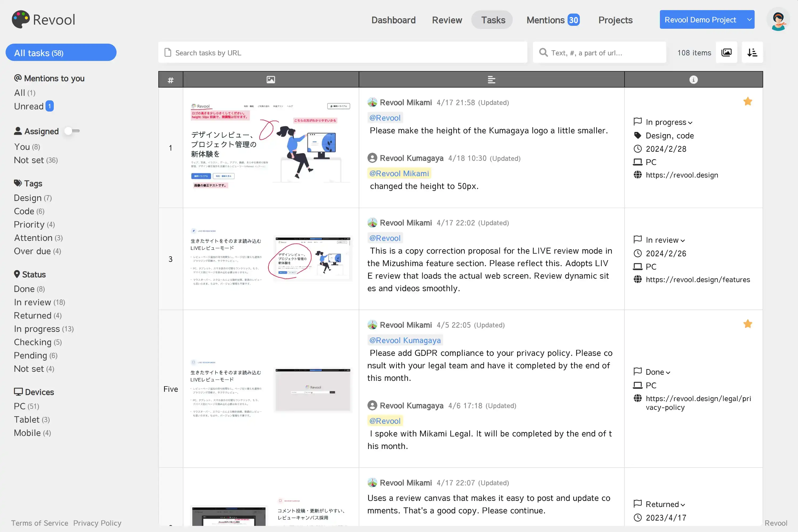The image size is (798, 532).
Task: Click the clock icon beside 2024/2/26
Action: [x=638, y=253]
